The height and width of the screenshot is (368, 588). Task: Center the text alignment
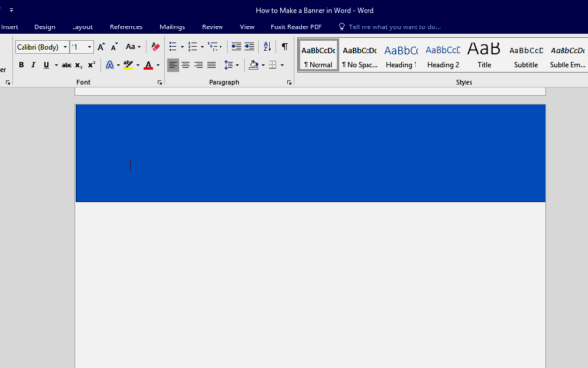185,65
